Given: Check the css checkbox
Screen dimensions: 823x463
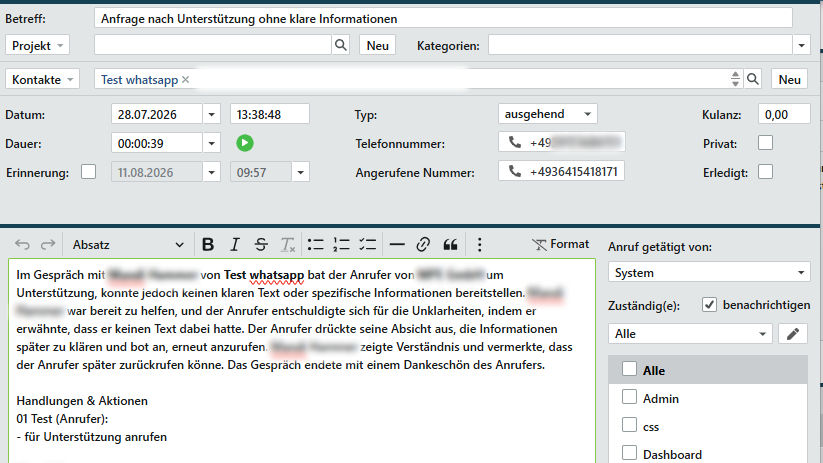Looking at the screenshot, I should (x=629, y=425).
